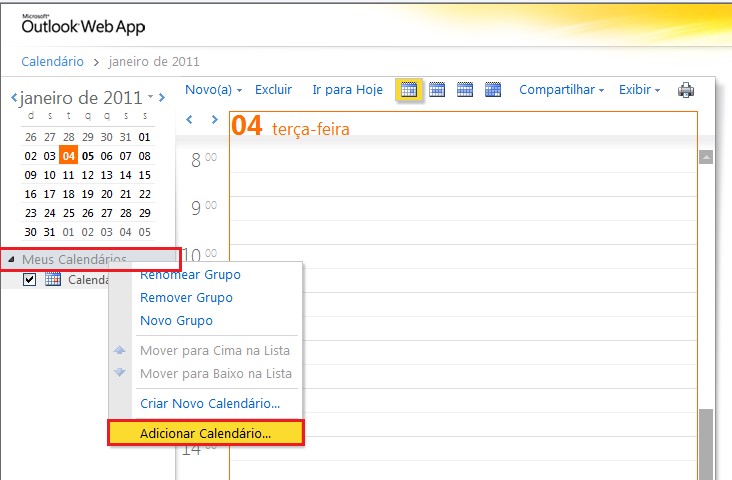Open the Novo(a) dropdown
732x480 pixels.
coord(213,90)
